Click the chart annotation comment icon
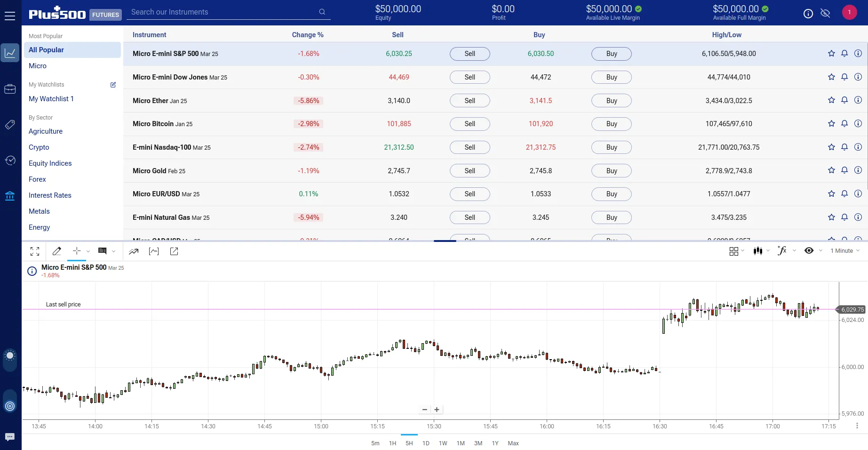The image size is (868, 450). tap(102, 251)
